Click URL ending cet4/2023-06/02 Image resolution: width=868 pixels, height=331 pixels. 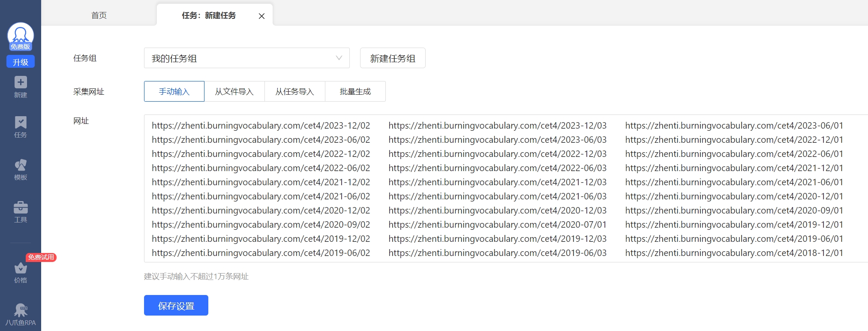(261, 140)
